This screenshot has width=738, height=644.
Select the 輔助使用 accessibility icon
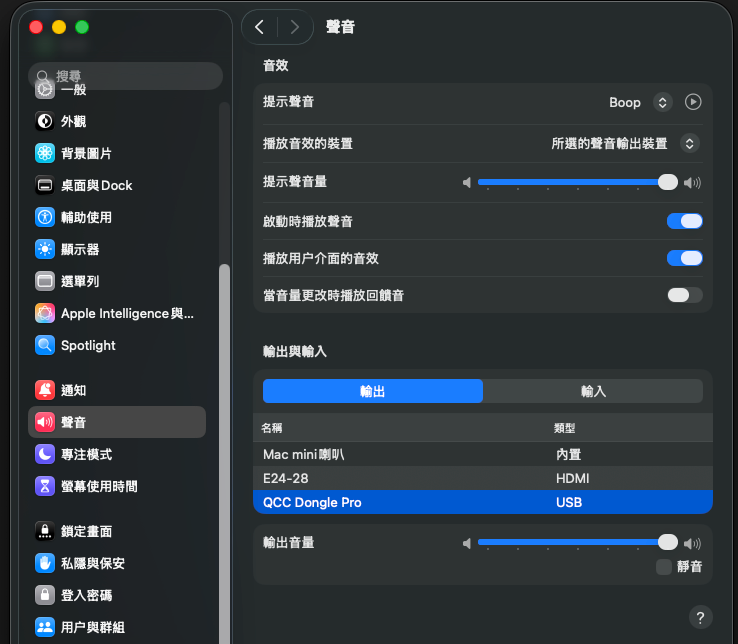pyautogui.click(x=45, y=217)
